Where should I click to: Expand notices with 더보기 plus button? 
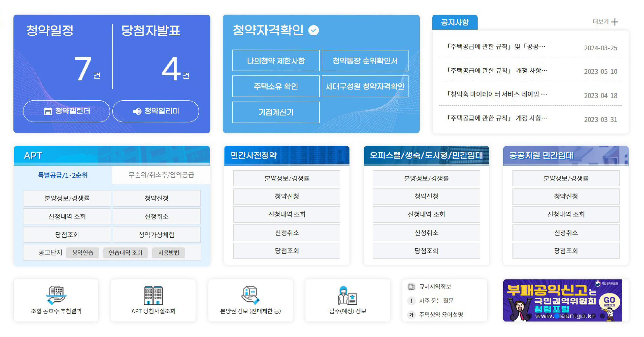(615, 22)
